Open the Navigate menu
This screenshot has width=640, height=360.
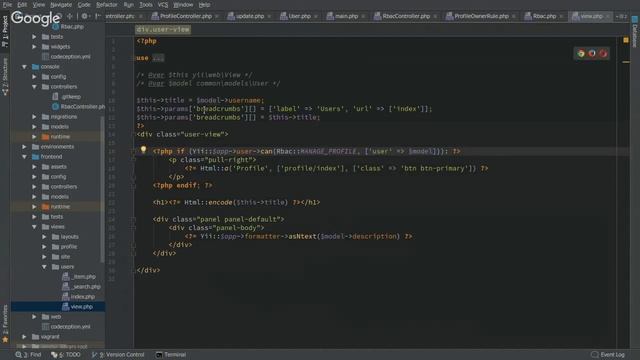(61, 5)
